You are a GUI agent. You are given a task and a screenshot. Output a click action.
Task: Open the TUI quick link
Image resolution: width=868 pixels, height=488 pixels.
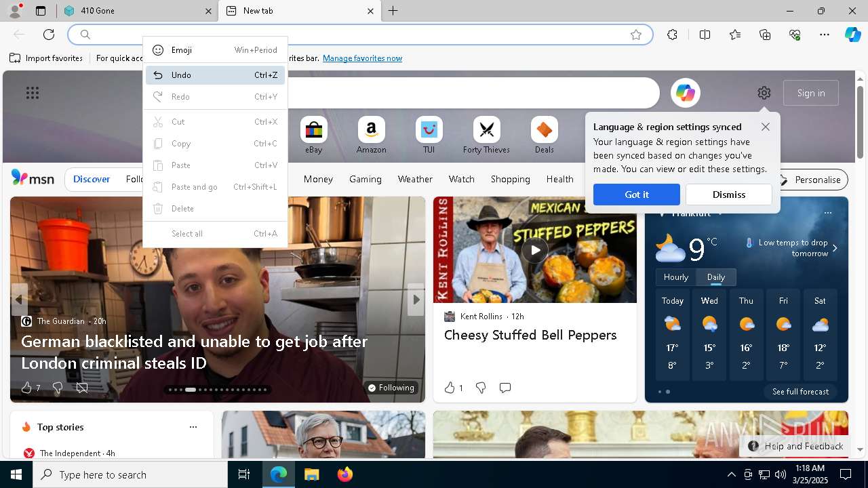[x=429, y=135]
